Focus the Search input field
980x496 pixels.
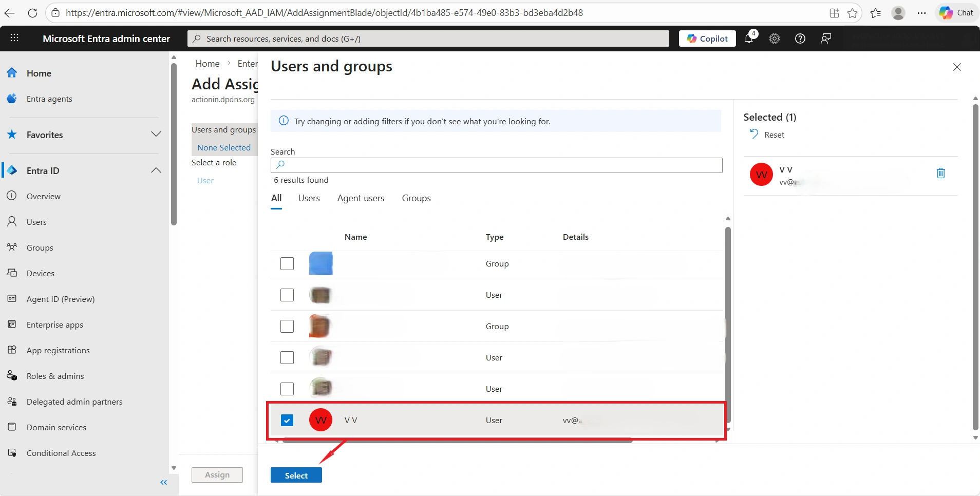[x=497, y=165]
